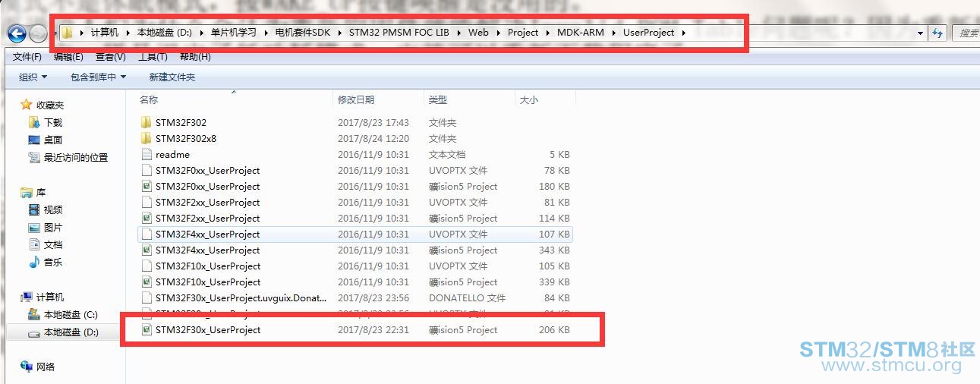The image size is (980, 384).
Task: Click the STM32F2xx_UserProject µVision5 project icon
Action: point(147,218)
